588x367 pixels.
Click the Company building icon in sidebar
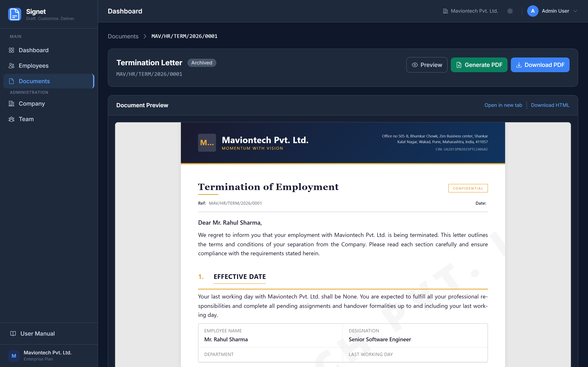tap(11, 104)
